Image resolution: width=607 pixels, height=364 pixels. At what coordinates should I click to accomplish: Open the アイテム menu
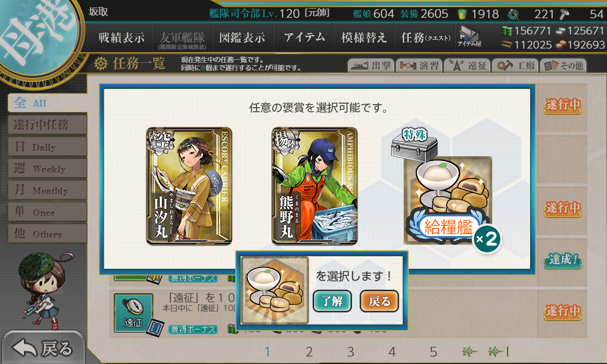(x=304, y=37)
